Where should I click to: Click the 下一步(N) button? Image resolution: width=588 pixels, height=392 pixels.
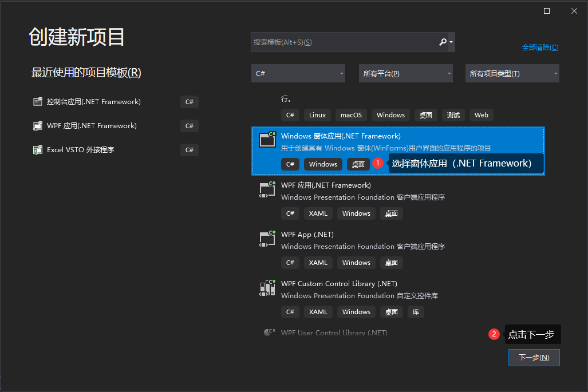coord(534,358)
